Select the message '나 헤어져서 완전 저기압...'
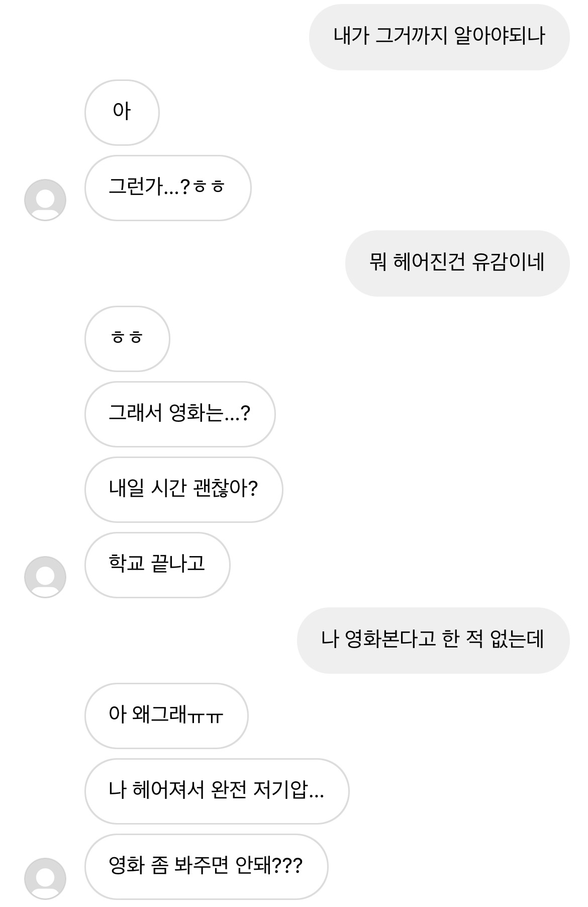Viewport: 588px width, 907px height. (x=216, y=791)
